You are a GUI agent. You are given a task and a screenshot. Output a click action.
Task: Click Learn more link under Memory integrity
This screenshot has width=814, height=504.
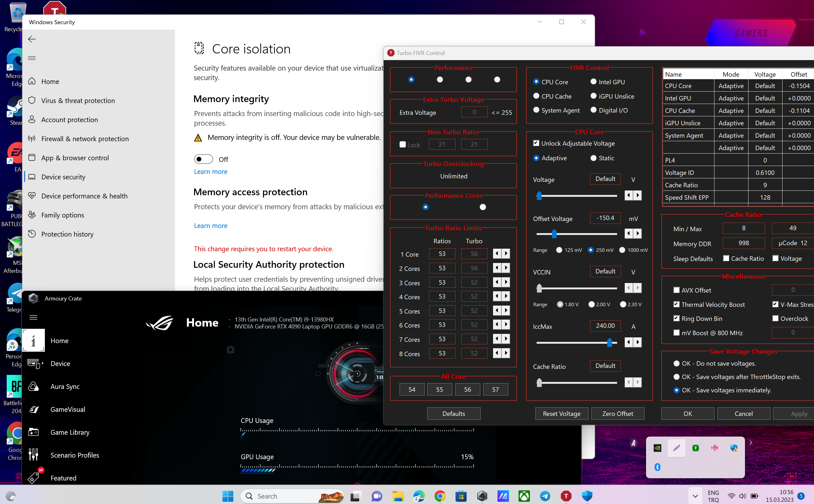tap(211, 171)
